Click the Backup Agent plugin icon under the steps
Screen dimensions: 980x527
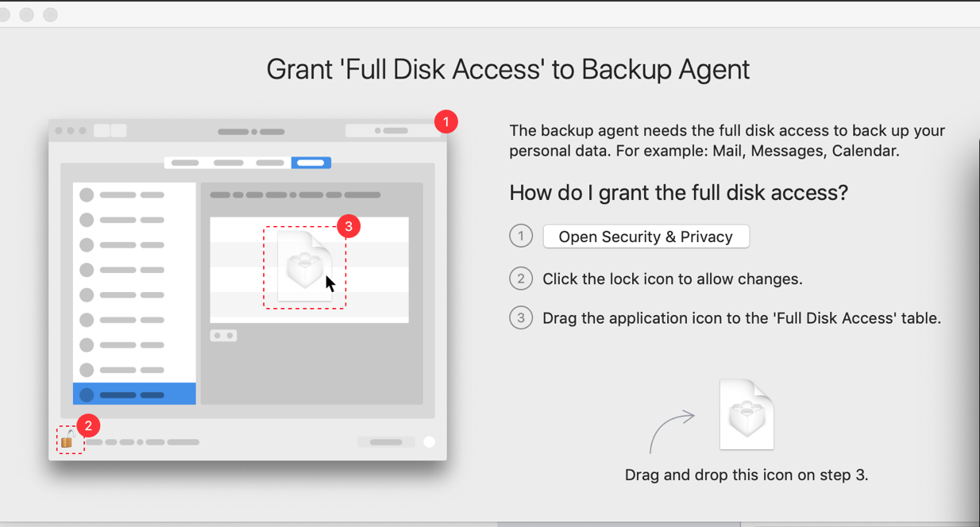747,414
